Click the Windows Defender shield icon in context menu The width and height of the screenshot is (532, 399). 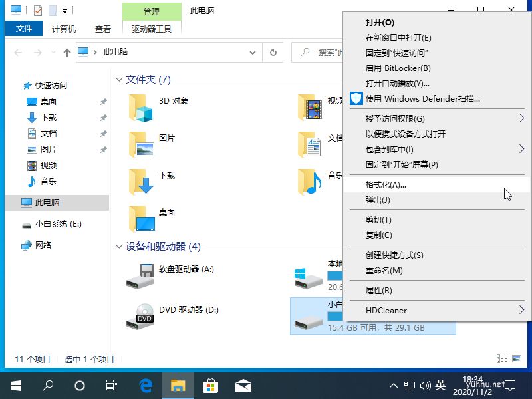356,98
